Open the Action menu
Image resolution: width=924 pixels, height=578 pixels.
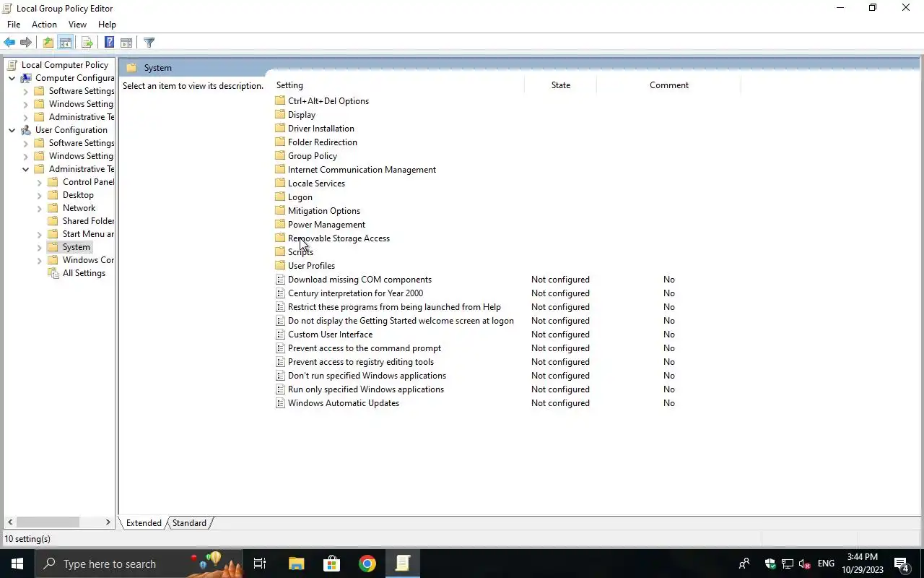click(44, 25)
